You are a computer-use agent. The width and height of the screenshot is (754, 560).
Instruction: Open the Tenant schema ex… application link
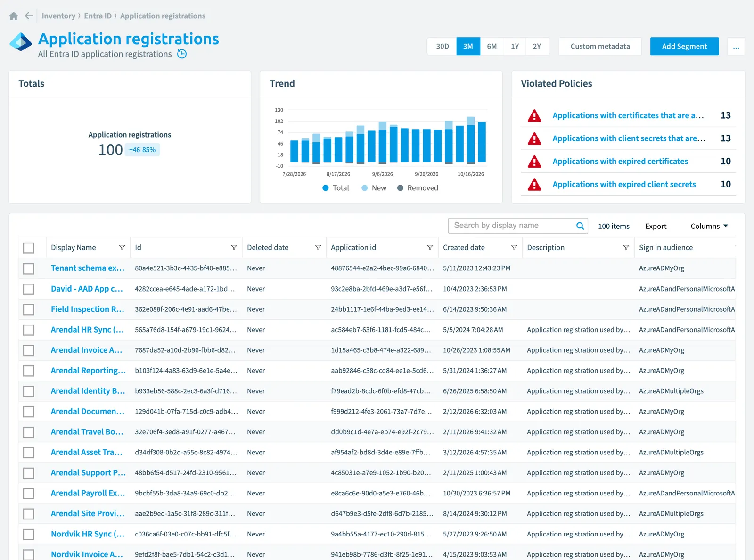(87, 268)
